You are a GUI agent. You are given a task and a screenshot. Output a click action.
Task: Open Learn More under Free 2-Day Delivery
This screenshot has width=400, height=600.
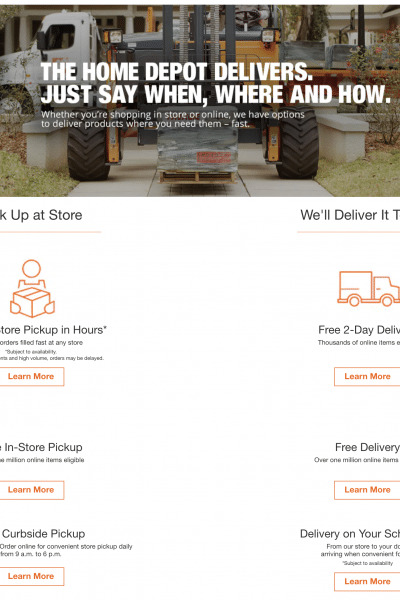pos(367,377)
